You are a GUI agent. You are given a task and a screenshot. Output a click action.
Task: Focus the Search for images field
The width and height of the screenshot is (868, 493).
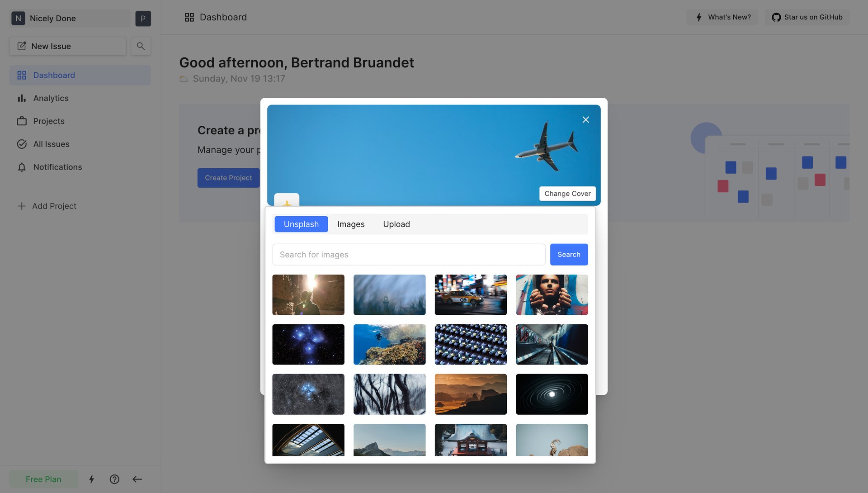point(408,255)
